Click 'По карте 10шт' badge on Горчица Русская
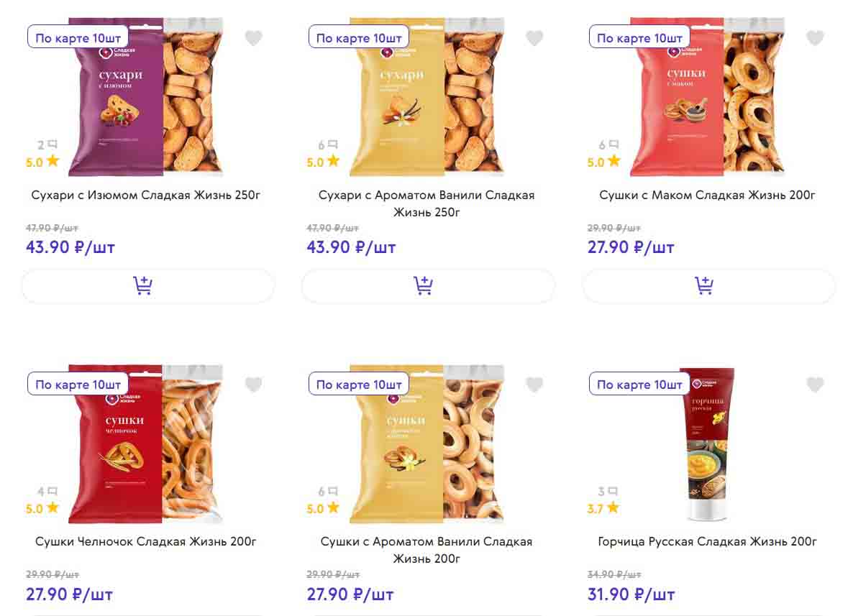This screenshot has height=616, width=853. tap(639, 385)
